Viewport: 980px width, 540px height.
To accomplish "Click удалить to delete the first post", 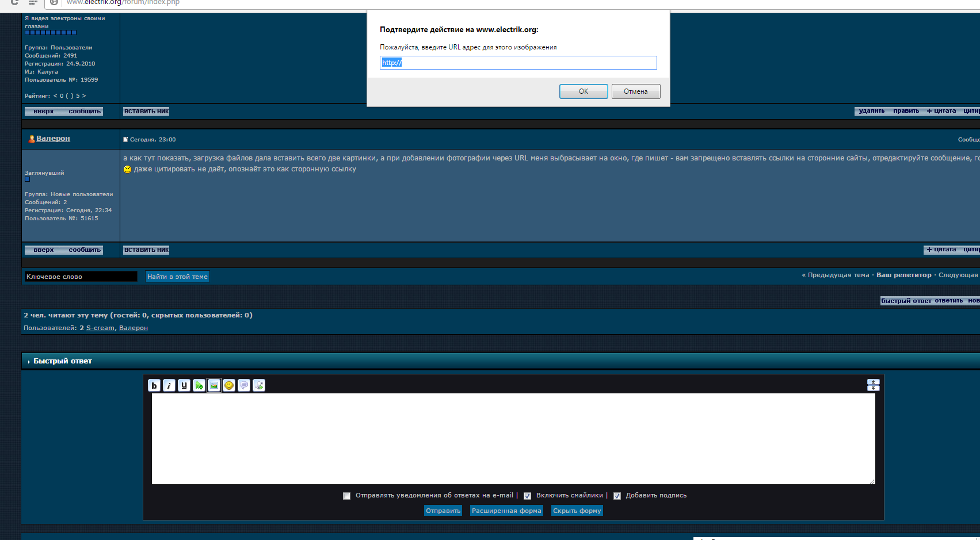I will tap(872, 111).
